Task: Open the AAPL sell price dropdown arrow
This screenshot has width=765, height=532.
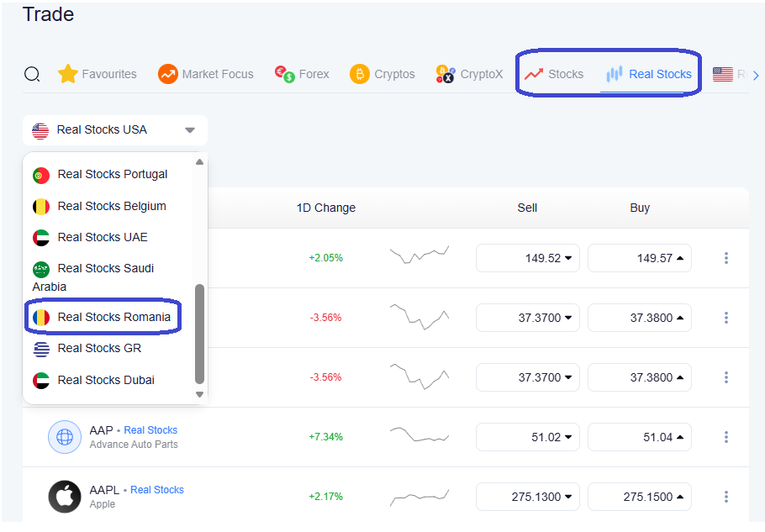Action: 568,497
